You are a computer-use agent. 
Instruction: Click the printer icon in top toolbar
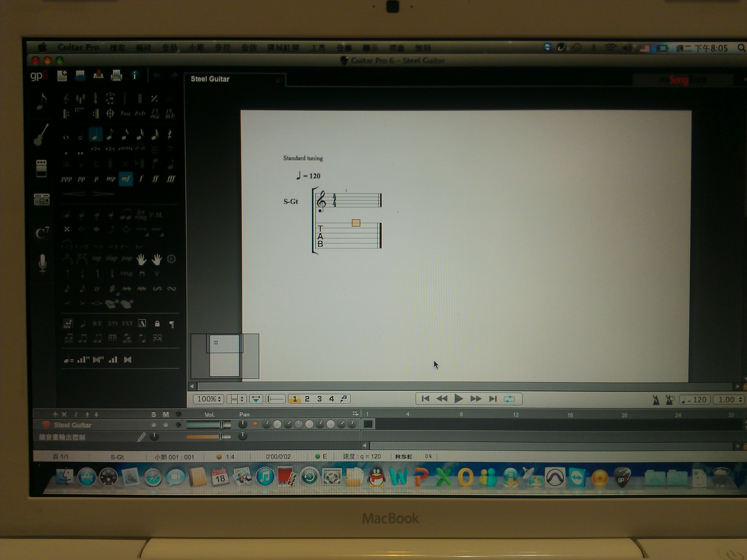[116, 75]
